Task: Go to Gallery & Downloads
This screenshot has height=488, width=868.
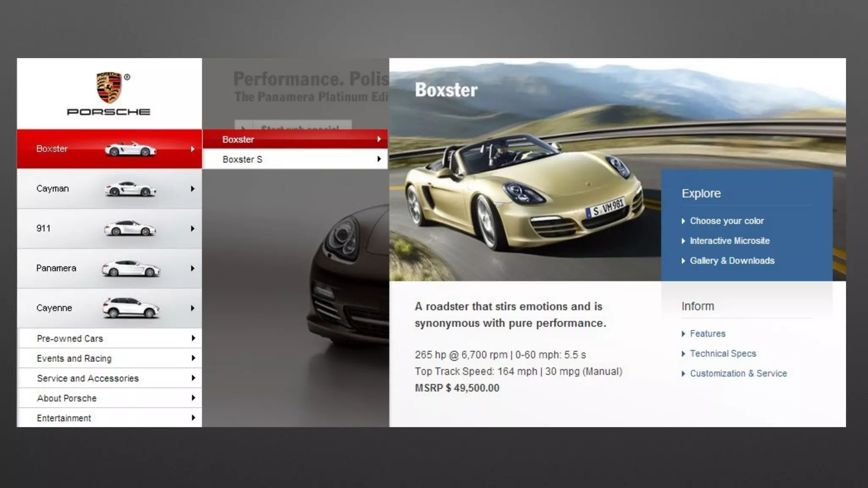Action: click(x=732, y=261)
